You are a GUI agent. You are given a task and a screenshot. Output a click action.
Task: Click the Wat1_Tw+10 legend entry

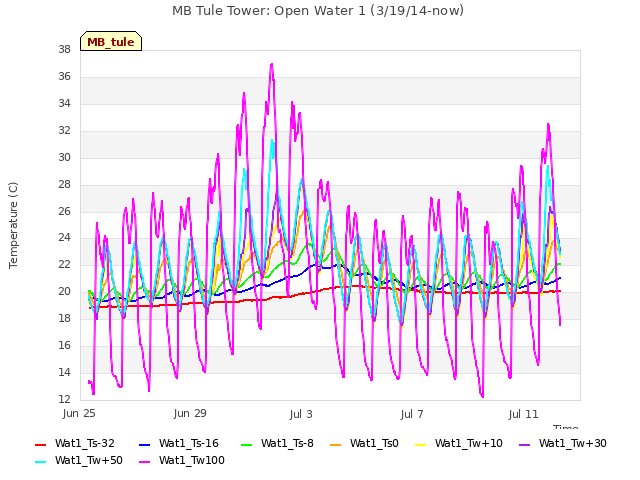pos(458,444)
